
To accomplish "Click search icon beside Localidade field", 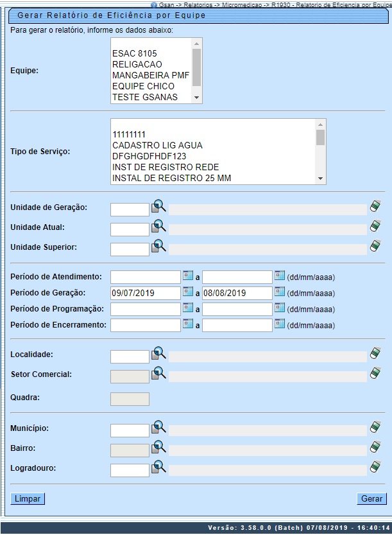I will [158, 354].
